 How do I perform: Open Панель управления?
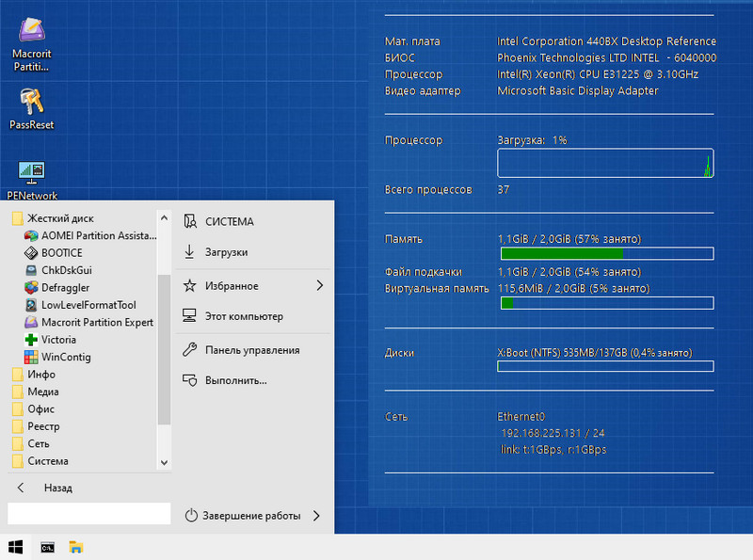252,349
